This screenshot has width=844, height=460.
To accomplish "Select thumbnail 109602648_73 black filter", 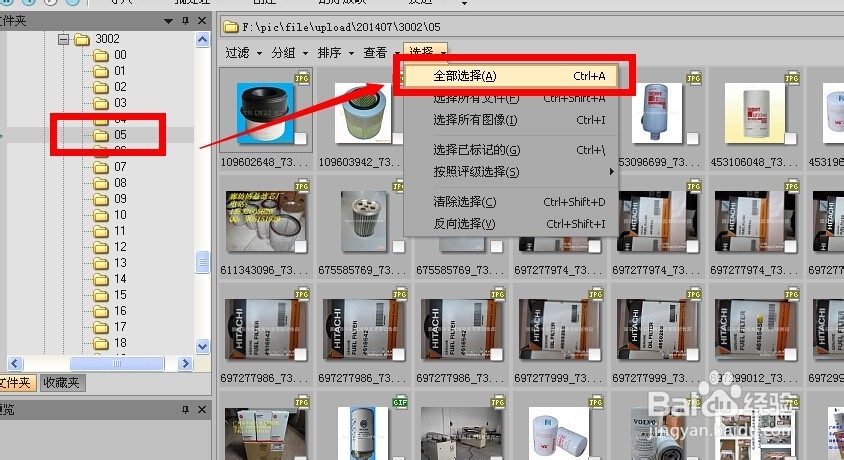I will [x=265, y=113].
